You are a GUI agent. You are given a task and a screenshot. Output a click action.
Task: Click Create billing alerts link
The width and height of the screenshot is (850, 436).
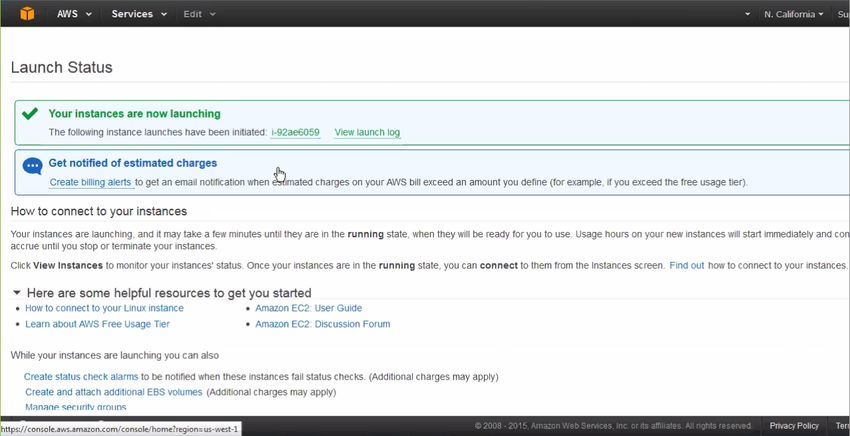pos(91,182)
